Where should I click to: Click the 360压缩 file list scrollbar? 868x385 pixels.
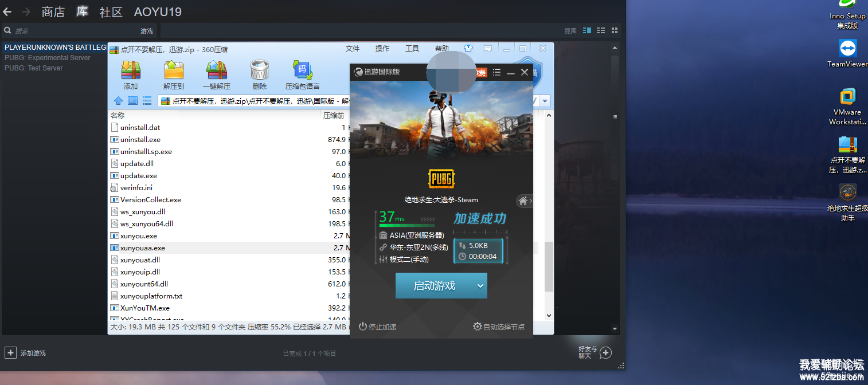549,266
